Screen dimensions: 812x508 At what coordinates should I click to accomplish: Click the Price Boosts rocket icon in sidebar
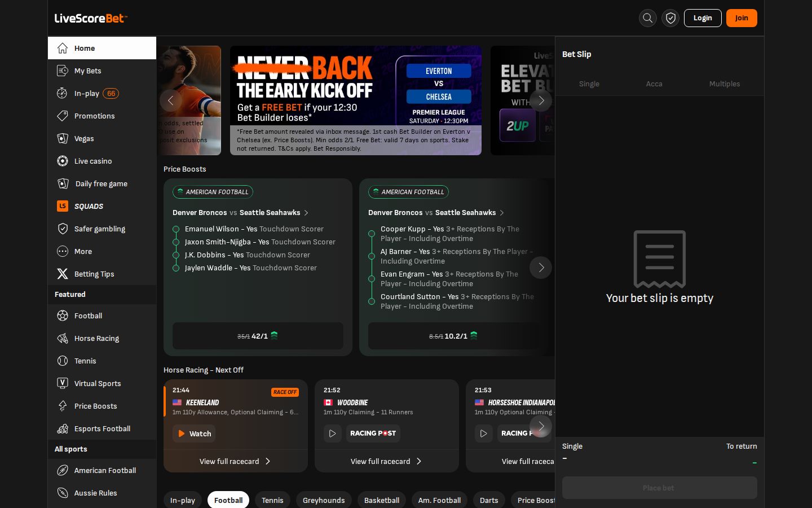click(x=63, y=406)
